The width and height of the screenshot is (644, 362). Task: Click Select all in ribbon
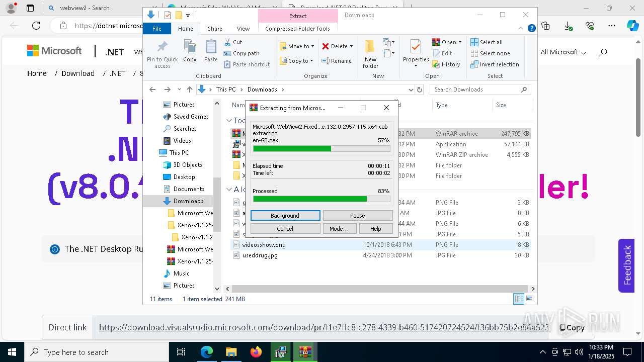(x=487, y=42)
